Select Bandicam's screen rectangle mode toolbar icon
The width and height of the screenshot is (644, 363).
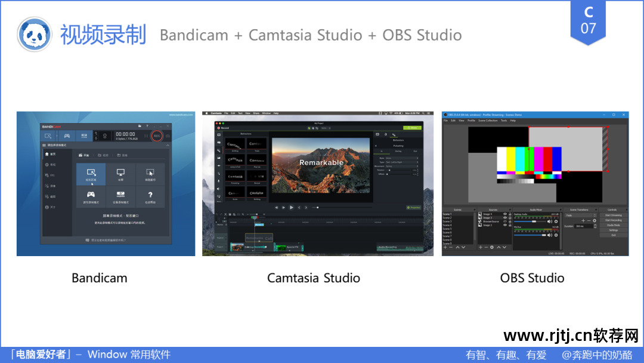point(48,136)
